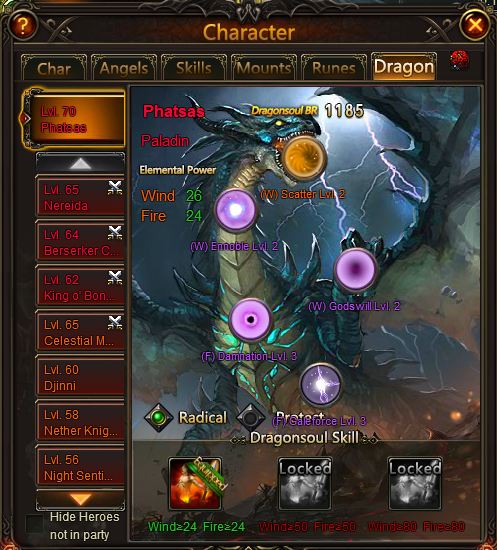
Task: Click the red rose icon beside tabs
Action: point(459,60)
